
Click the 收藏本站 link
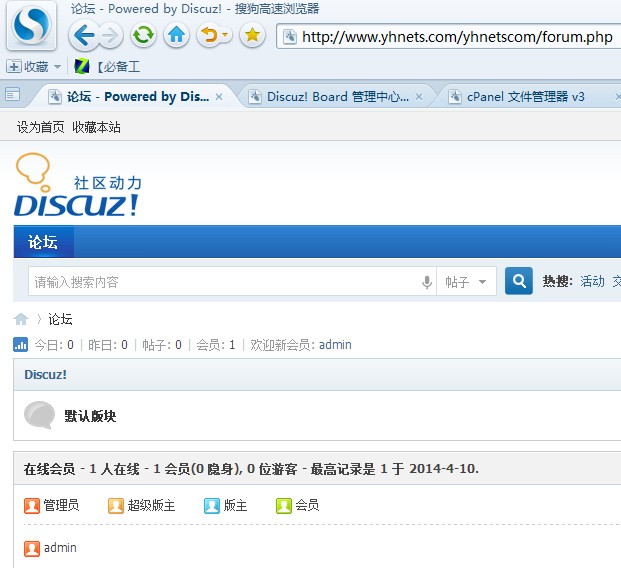[96, 127]
